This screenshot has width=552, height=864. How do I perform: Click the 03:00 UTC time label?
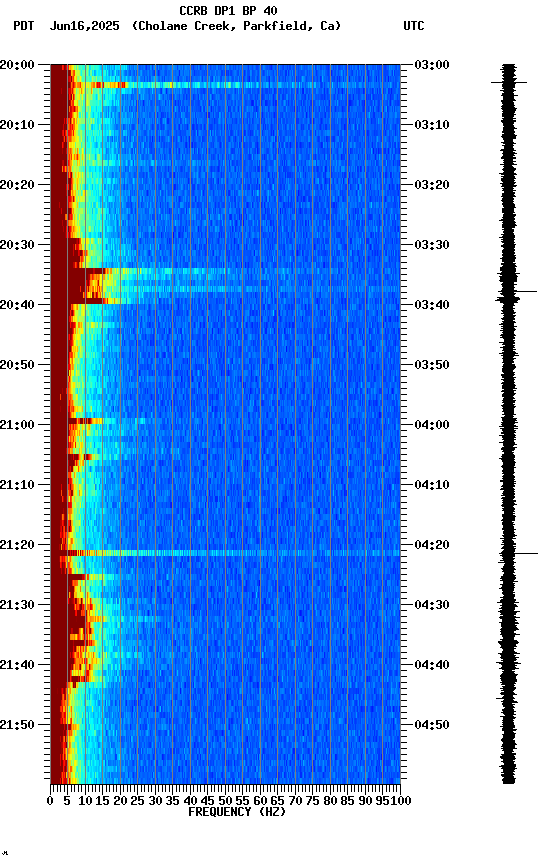click(432, 64)
